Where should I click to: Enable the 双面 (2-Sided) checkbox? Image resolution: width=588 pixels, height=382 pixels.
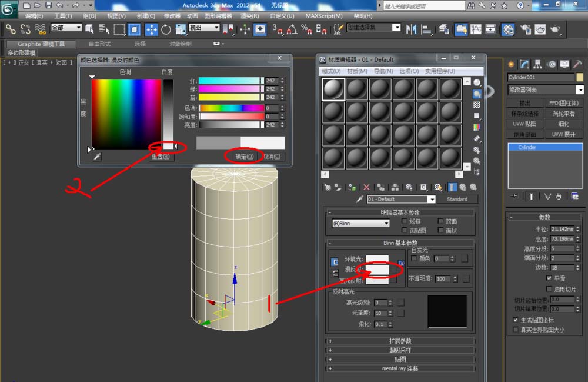click(440, 221)
